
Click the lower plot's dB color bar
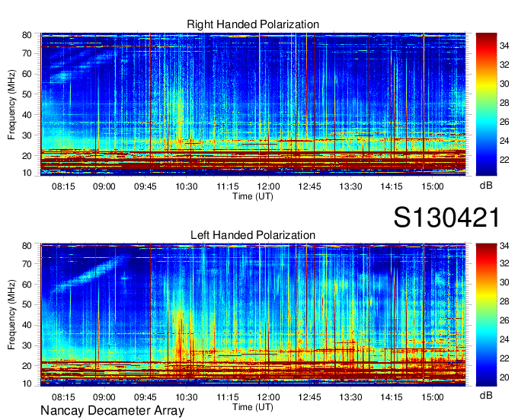click(486, 315)
